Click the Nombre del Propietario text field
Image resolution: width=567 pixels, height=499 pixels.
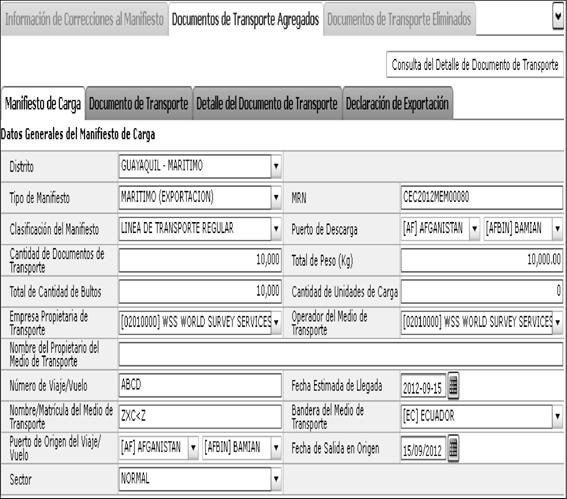coord(341,354)
